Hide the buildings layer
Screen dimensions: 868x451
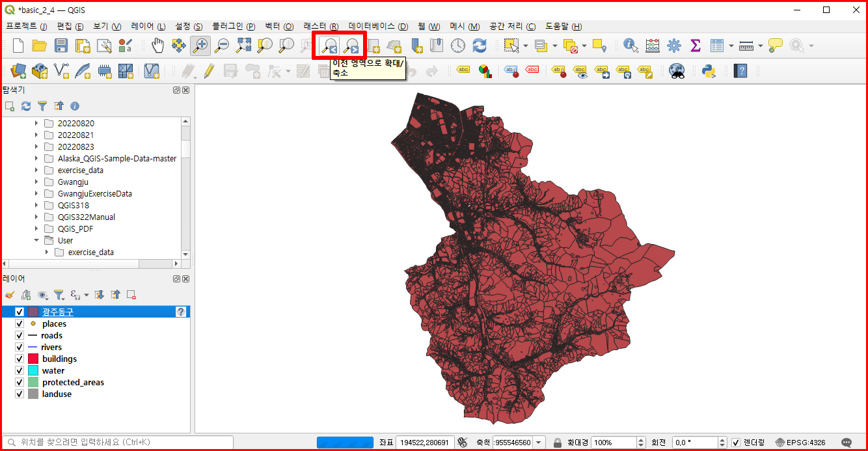tap(20, 359)
